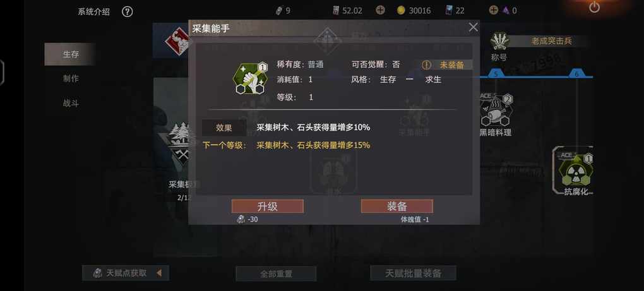The image size is (644, 291).
Task: Click the 天赋批量装备 button
Action: [413, 273]
